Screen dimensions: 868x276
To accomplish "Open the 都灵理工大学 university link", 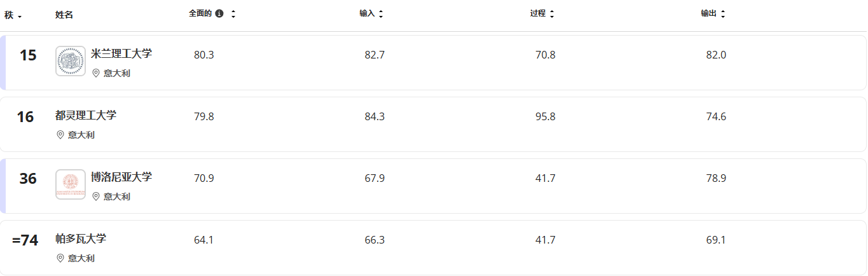I will tap(86, 115).
